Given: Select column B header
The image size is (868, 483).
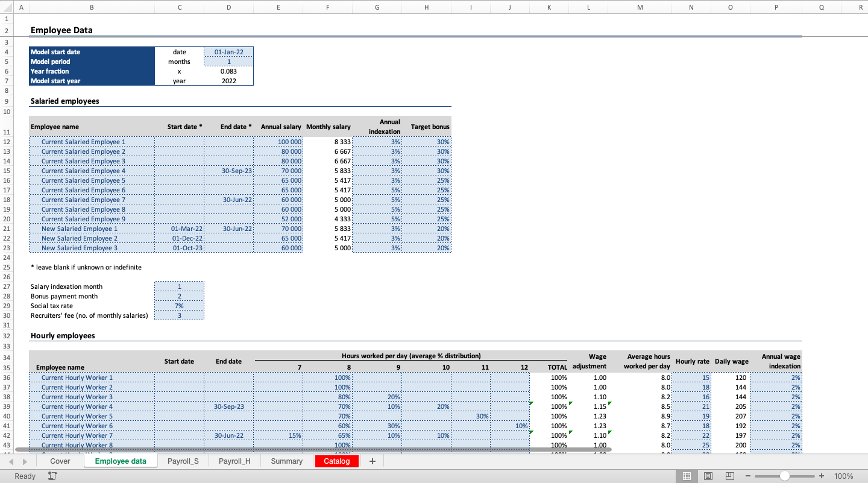Looking at the screenshot, I should point(92,7).
